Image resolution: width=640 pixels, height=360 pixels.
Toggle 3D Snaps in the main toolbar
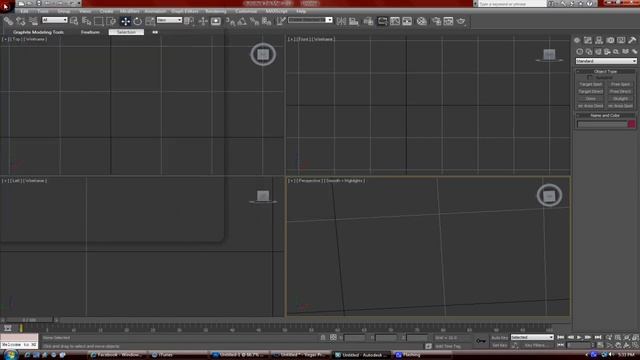pos(230,21)
